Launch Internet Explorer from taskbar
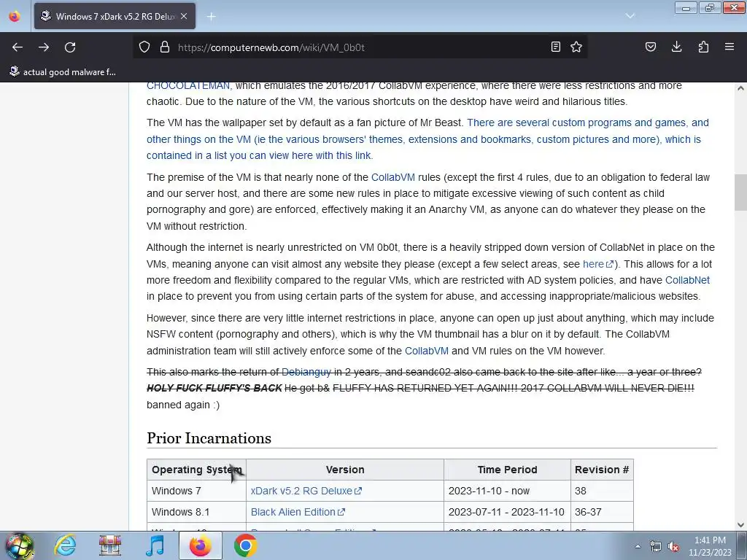The image size is (747, 560). pyautogui.click(x=65, y=545)
